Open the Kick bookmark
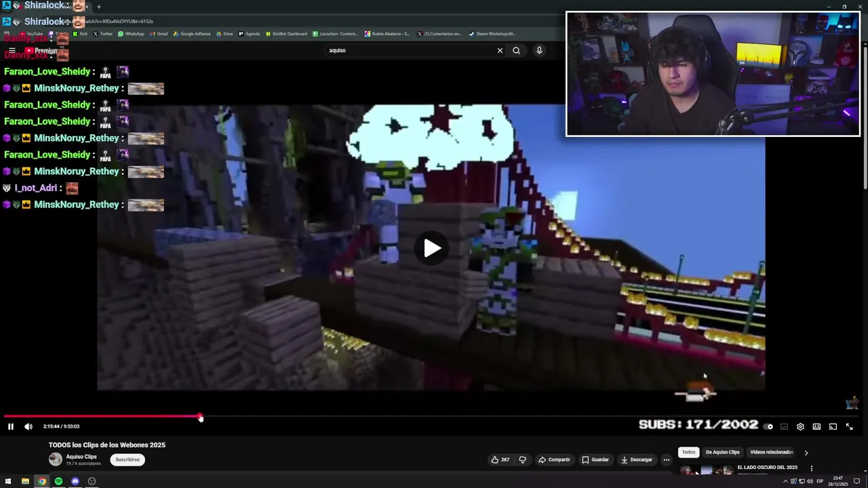The height and width of the screenshot is (488, 868). (81, 33)
